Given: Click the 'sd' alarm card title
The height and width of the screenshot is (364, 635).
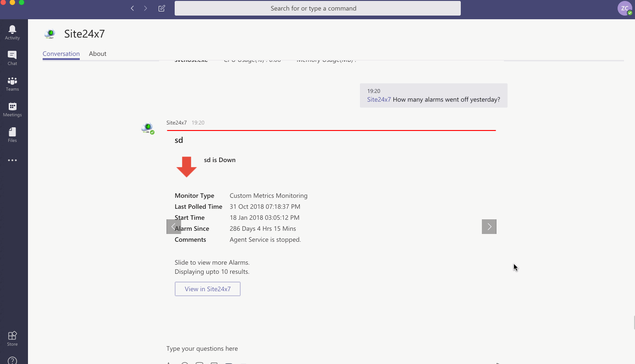Looking at the screenshot, I should tap(179, 140).
